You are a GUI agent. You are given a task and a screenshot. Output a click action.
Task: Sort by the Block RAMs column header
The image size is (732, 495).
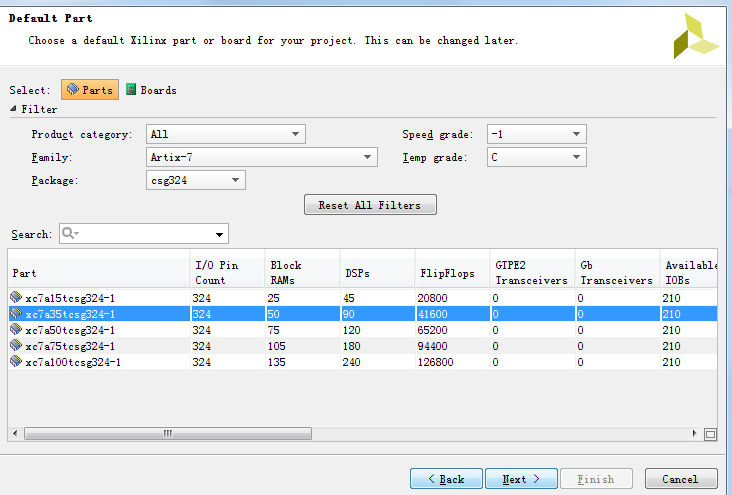point(301,272)
